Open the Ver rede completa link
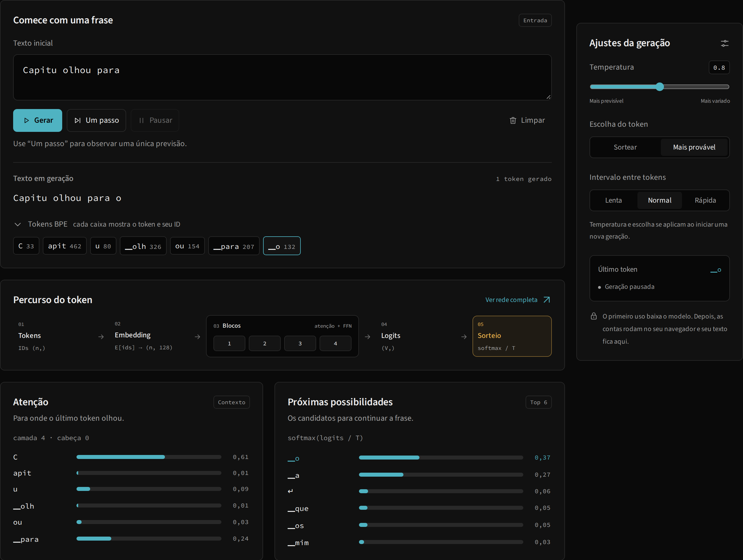The image size is (743, 560). [518, 300]
